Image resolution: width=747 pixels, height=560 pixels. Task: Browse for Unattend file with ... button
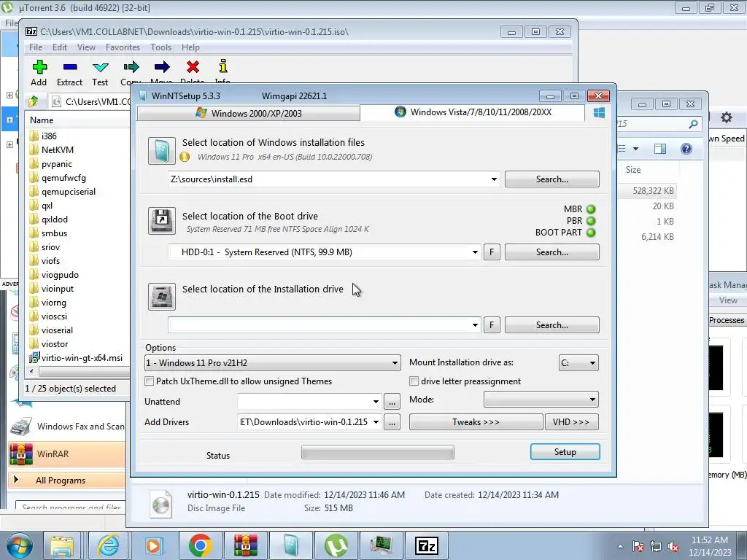tap(392, 402)
